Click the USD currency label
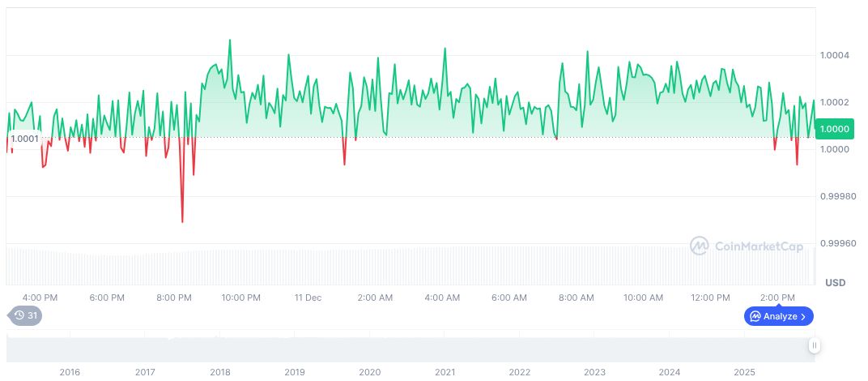Screen dimensions: 868x381 (x=835, y=283)
